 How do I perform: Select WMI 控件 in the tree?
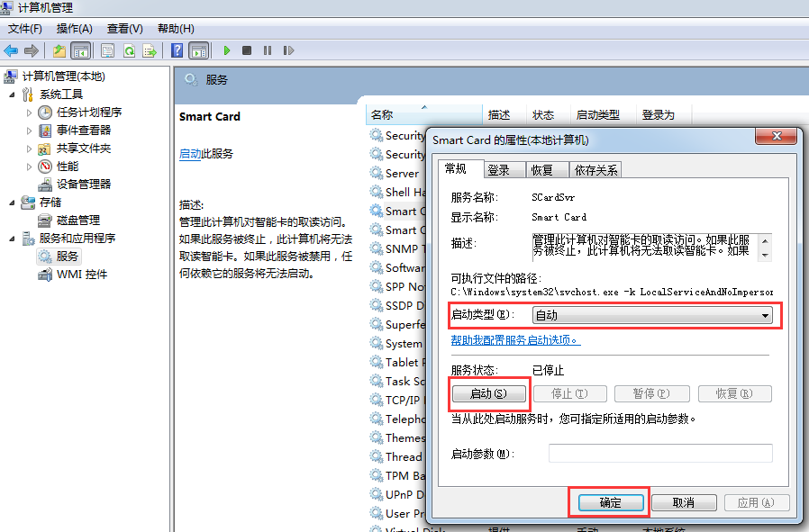click(82, 275)
